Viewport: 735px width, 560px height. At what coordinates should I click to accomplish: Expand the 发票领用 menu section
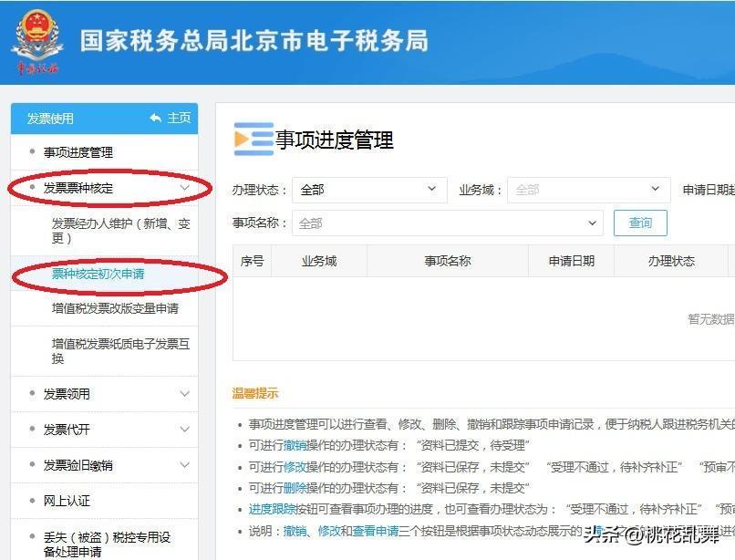(x=184, y=394)
